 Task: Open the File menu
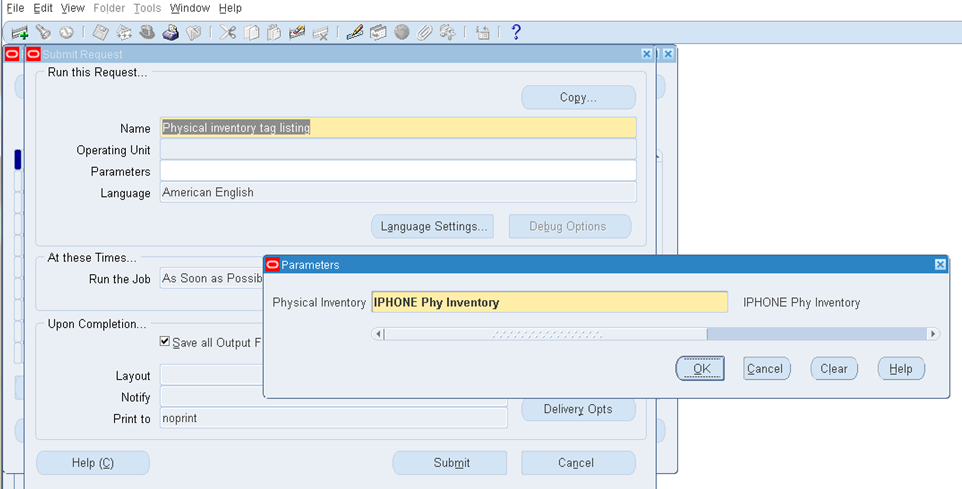[x=15, y=8]
